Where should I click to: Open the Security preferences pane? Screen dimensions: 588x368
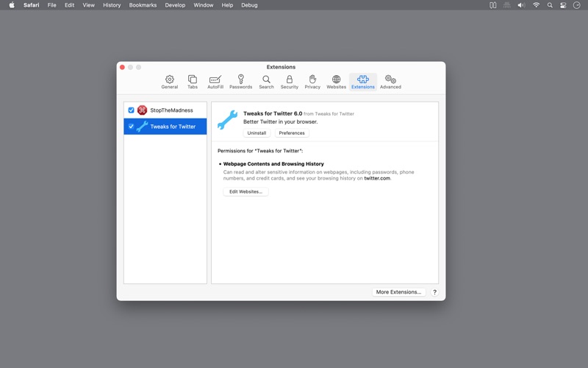tap(289, 82)
